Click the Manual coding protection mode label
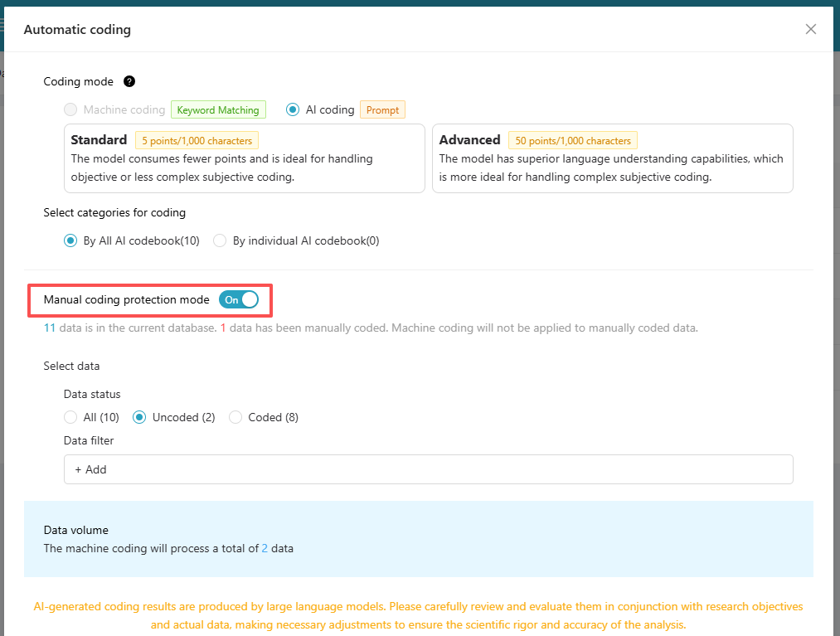The height and width of the screenshot is (636, 840). 126,300
